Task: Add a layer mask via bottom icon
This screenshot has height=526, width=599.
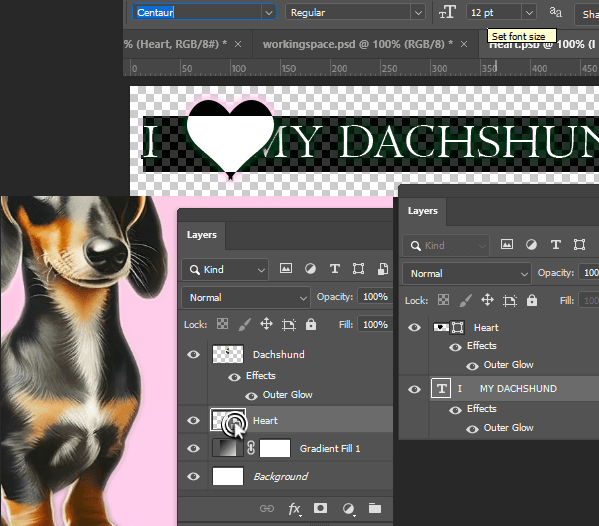Action: (320, 508)
